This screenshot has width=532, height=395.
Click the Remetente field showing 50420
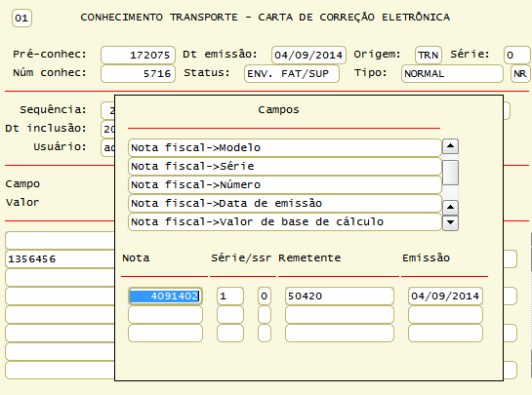(x=340, y=296)
